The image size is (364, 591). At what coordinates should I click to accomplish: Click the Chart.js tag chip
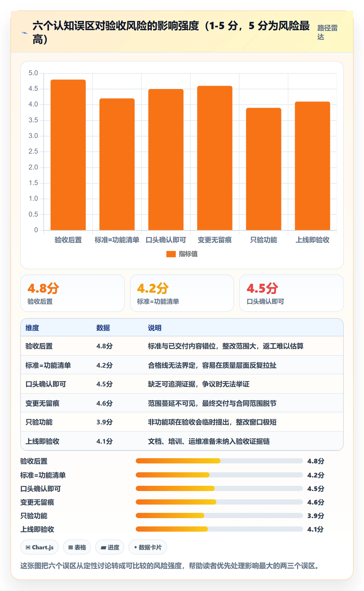[x=40, y=547]
